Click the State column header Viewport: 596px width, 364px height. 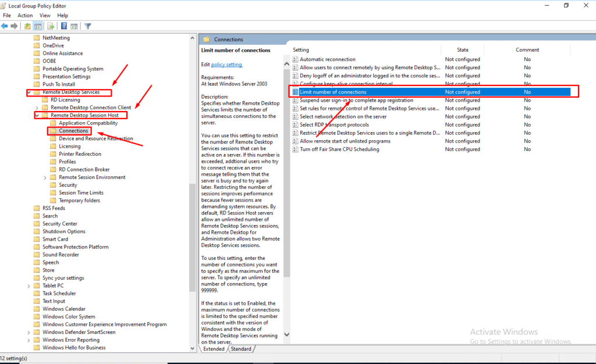(x=462, y=49)
